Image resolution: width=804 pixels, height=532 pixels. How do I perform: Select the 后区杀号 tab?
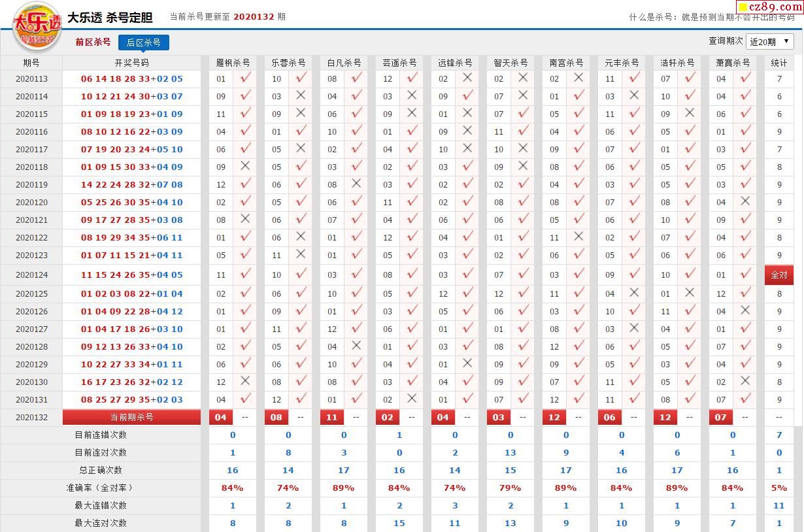click(143, 42)
